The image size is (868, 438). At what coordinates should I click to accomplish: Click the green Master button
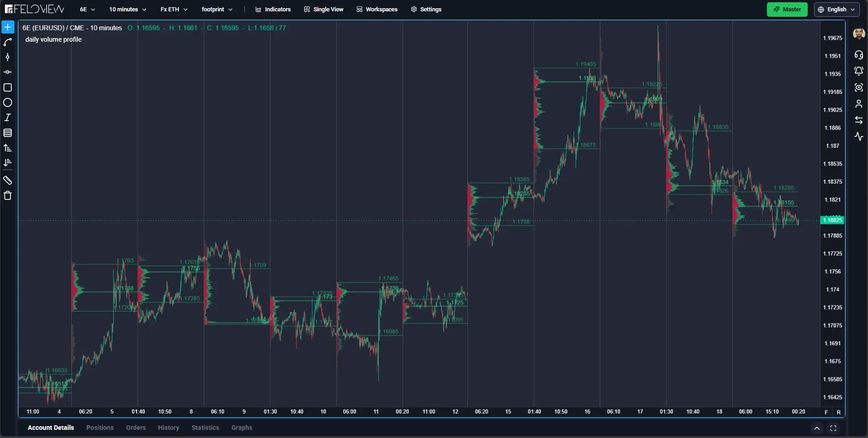pos(787,10)
